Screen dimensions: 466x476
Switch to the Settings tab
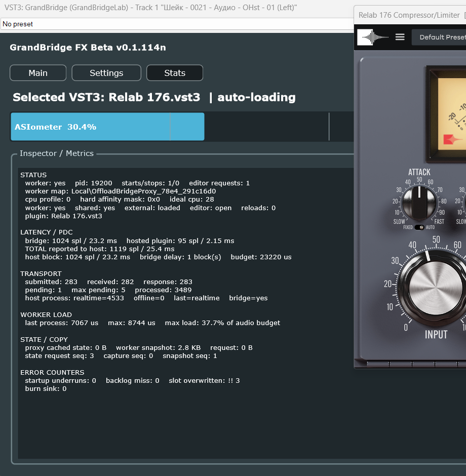point(106,73)
